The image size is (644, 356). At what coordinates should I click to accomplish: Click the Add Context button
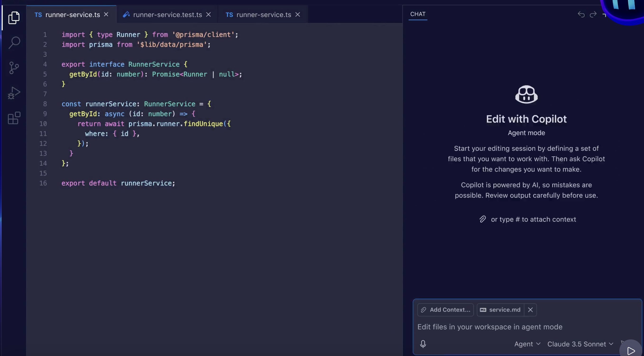445,310
